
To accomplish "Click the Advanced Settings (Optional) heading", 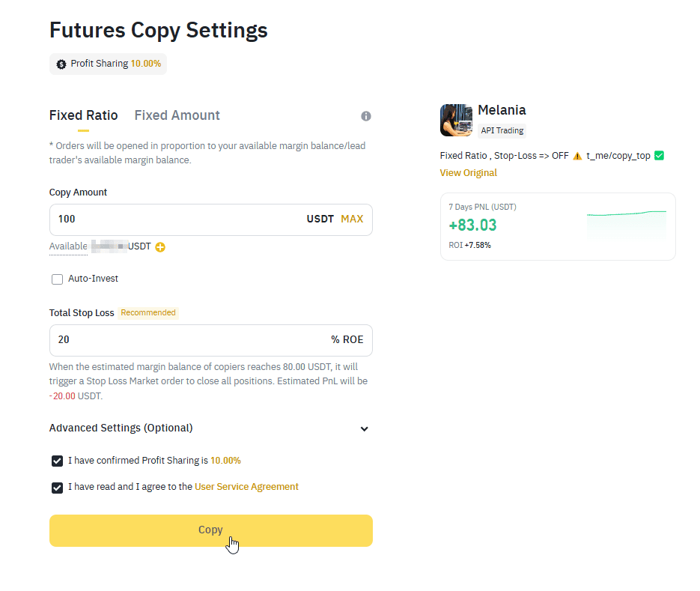I will click(121, 428).
